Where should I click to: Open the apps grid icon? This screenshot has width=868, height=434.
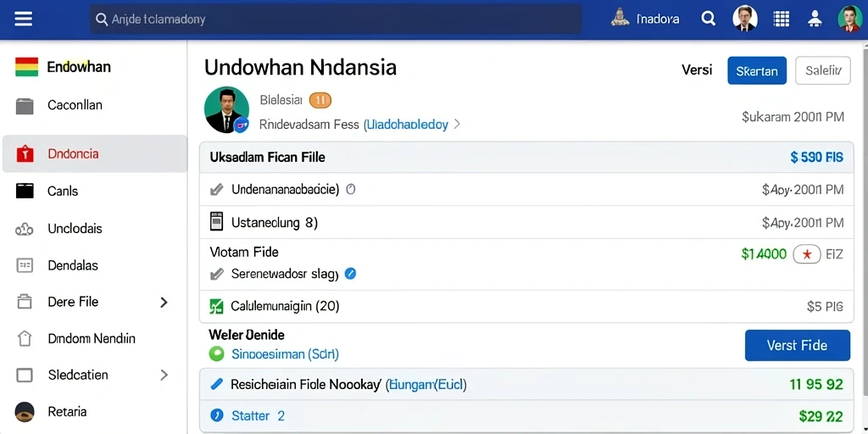781,19
